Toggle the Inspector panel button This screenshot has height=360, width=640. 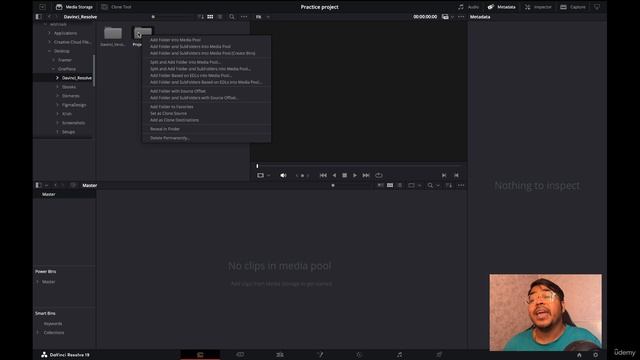538,7
